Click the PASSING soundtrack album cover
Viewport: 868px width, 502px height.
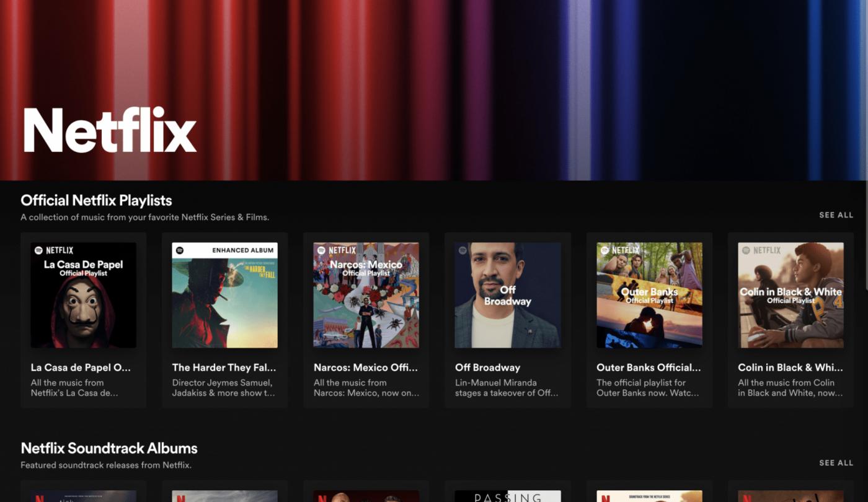[x=508, y=496]
